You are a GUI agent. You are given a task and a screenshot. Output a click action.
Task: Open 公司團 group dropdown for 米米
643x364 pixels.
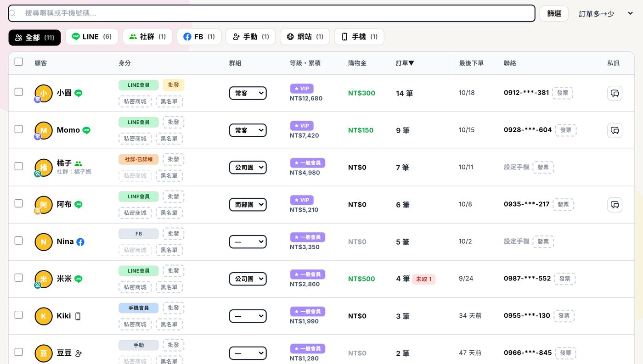click(x=248, y=279)
